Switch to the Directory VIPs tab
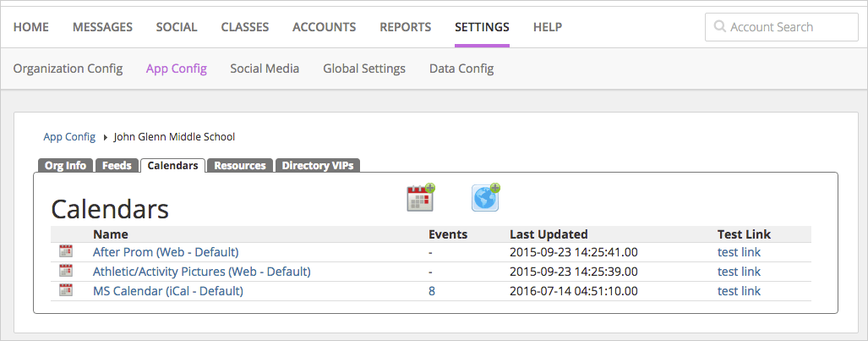868x341 pixels. click(318, 165)
